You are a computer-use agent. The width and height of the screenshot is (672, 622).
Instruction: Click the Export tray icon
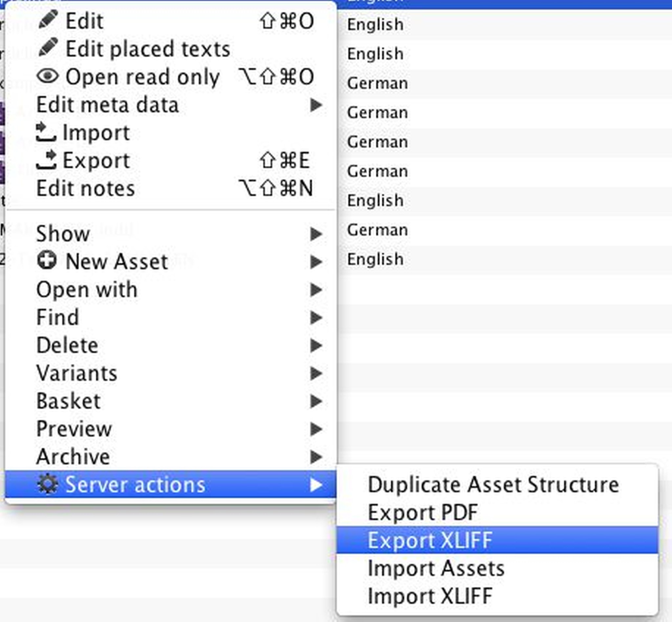(46, 160)
